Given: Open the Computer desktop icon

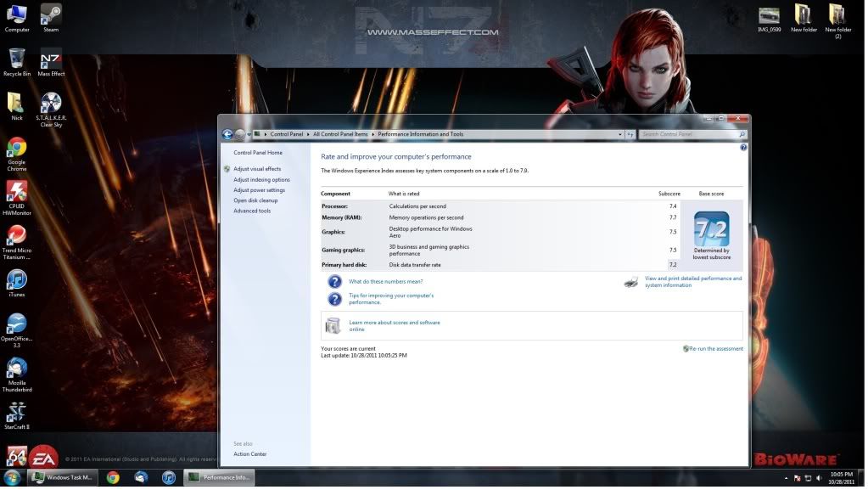Looking at the screenshot, I should pos(17,19).
